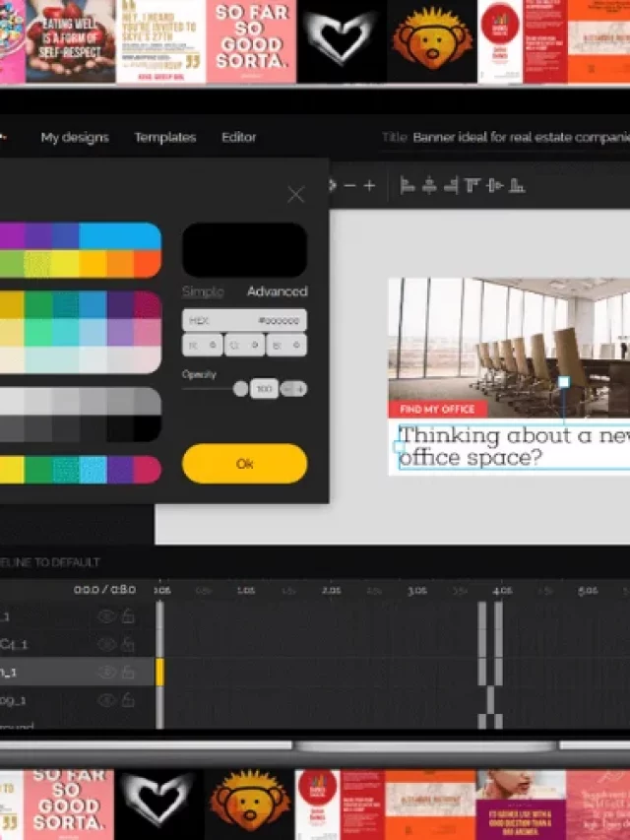
Task: Click the banner Title text field
Action: (x=521, y=137)
